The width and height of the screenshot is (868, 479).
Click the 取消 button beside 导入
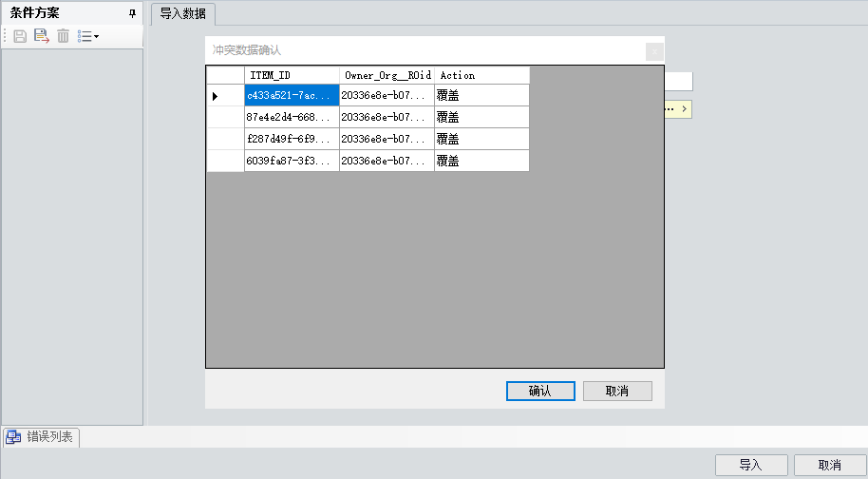click(830, 465)
